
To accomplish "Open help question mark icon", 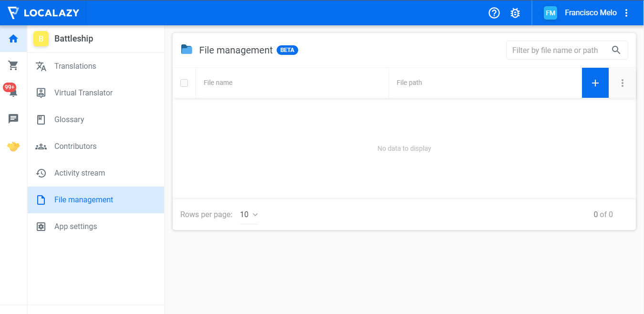I will click(x=494, y=13).
